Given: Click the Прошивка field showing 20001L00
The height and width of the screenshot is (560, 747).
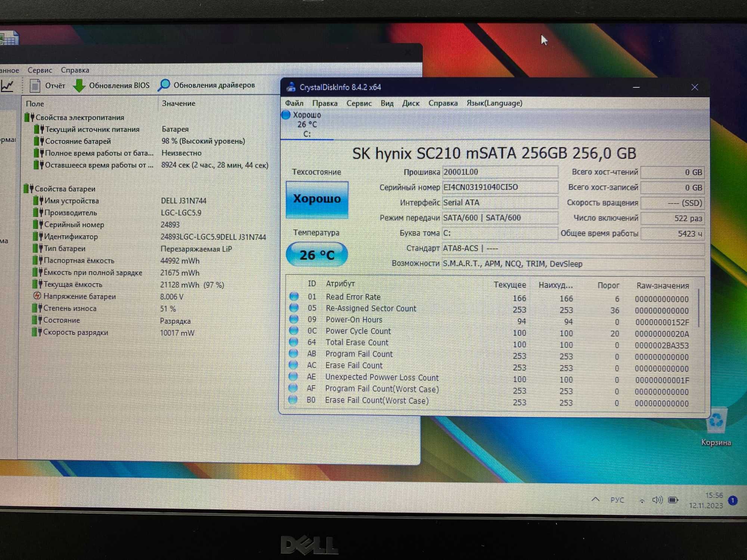Looking at the screenshot, I should click(x=500, y=172).
